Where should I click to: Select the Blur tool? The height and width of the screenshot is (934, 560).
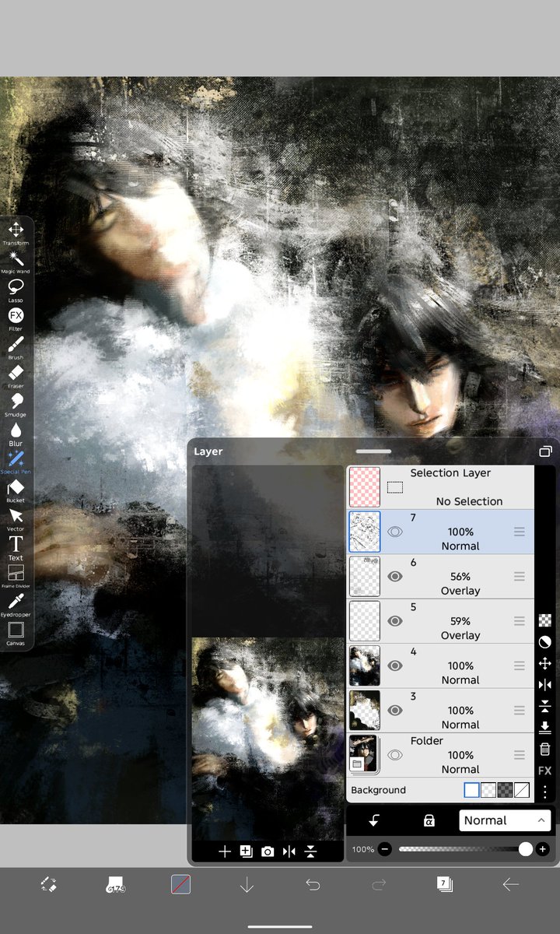coord(16,433)
